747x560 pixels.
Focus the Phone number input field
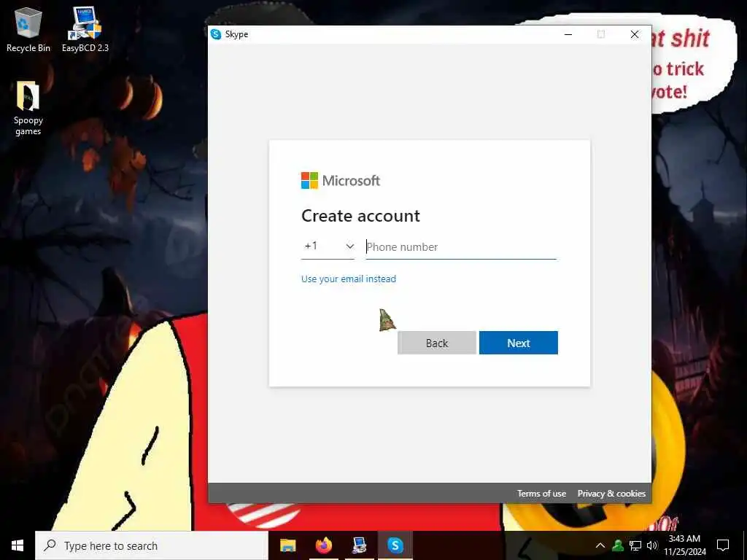pos(461,246)
